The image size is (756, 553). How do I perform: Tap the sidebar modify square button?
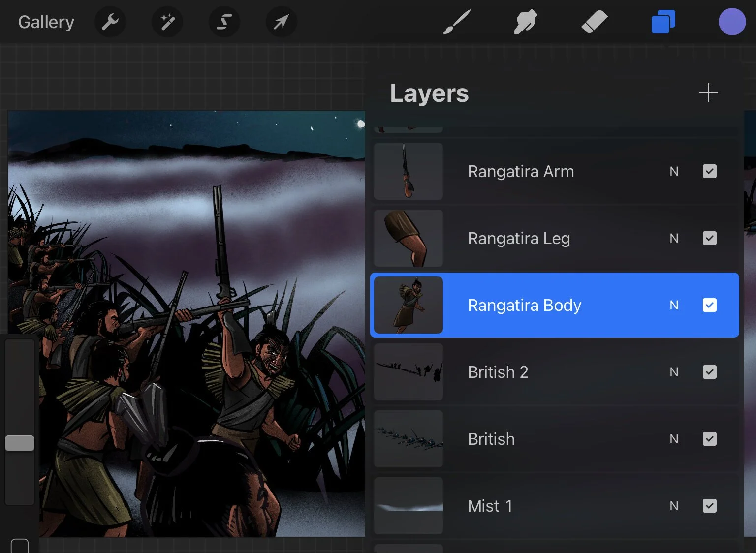point(20,546)
